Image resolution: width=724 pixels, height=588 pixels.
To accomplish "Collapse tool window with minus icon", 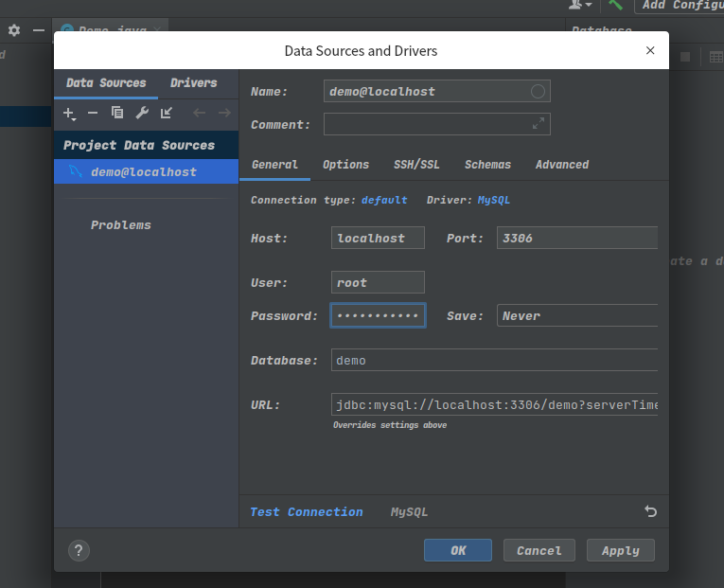I will tap(39, 30).
